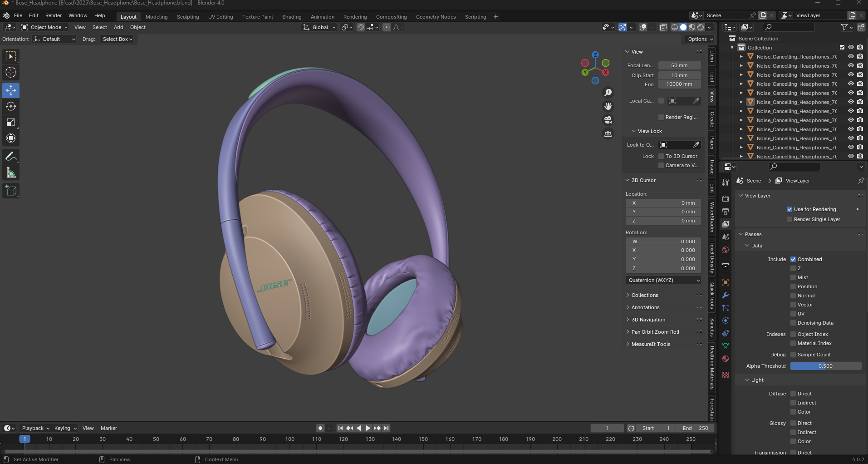Activate the 3D Cursor tool
868x464 pixels.
tap(11, 72)
